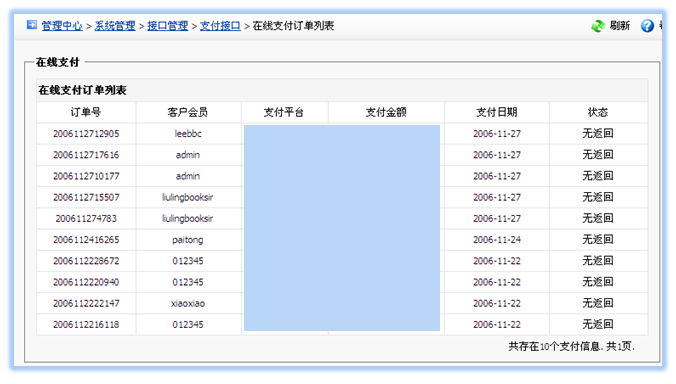676x384 pixels.
Task: Click order number 2006112717616
Action: click(86, 155)
